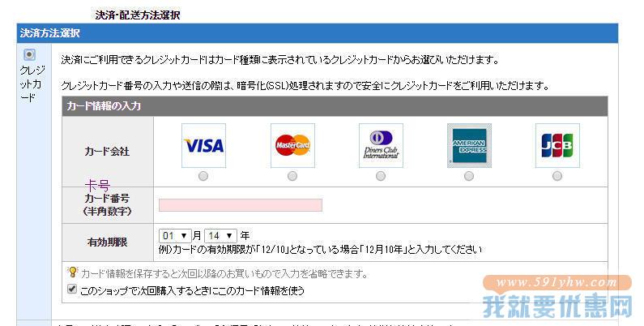This screenshot has width=644, height=326.
Task: Click the SSL encryption notice sentence
Action: coord(305,86)
